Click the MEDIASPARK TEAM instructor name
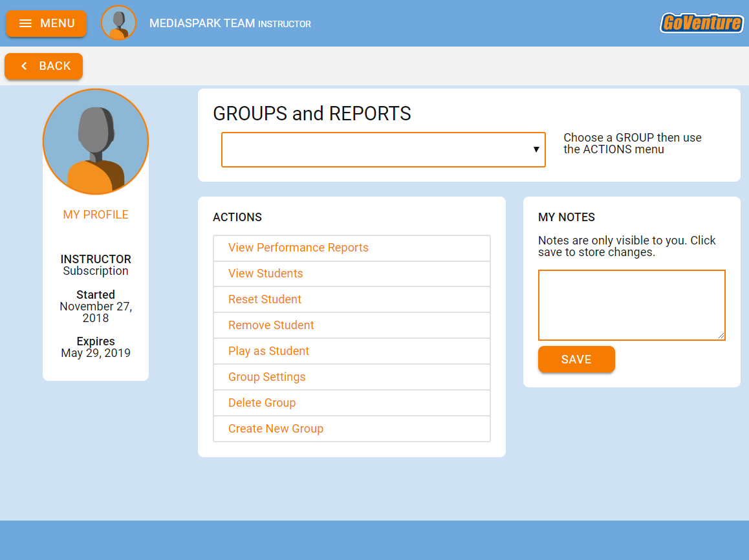 pyautogui.click(x=230, y=23)
